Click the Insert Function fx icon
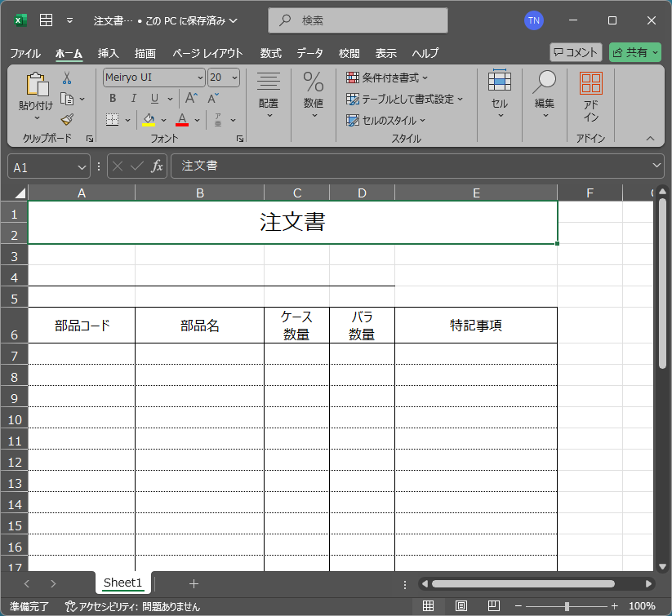Viewport: 672px width, 616px height. coord(157,166)
